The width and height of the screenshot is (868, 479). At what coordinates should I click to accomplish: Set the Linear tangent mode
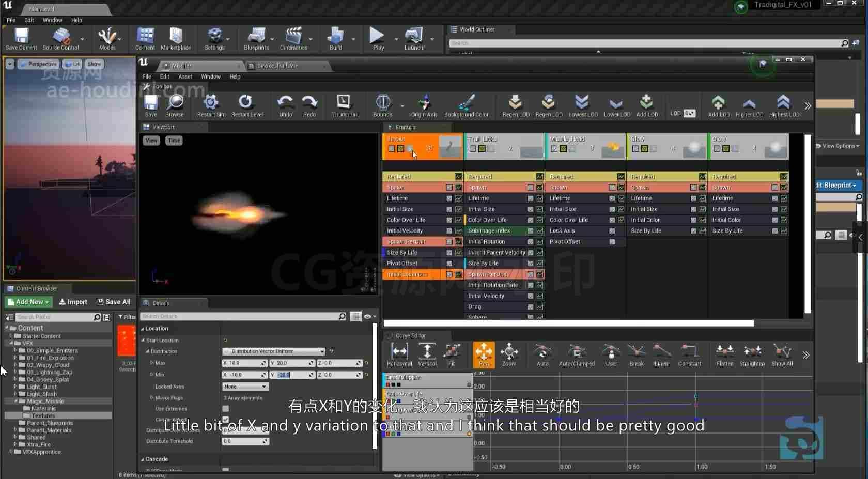[x=662, y=354]
